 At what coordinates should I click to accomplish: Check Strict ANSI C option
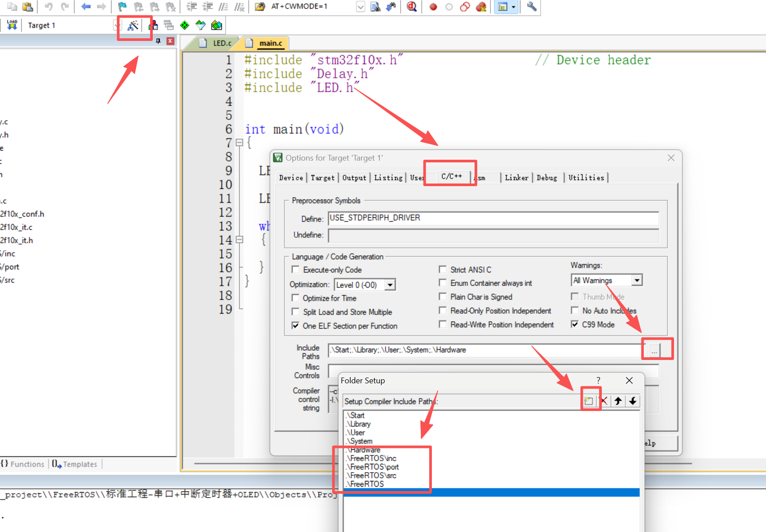442,270
